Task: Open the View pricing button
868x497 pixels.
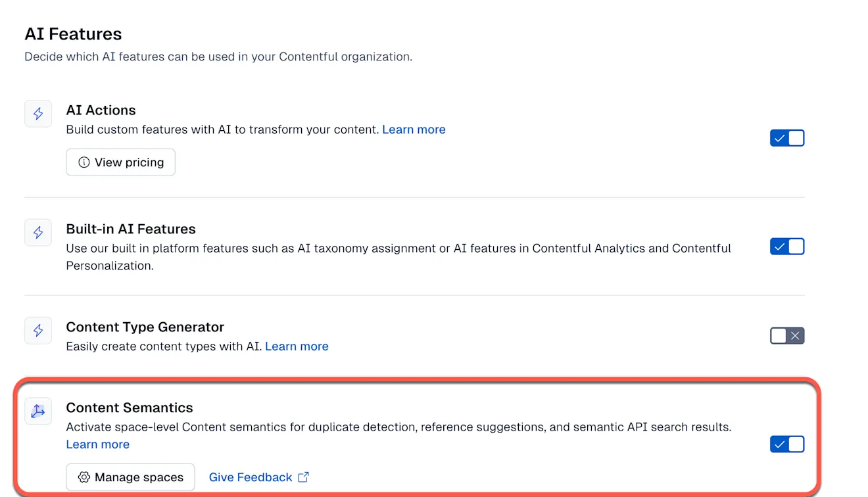Action: (x=121, y=162)
